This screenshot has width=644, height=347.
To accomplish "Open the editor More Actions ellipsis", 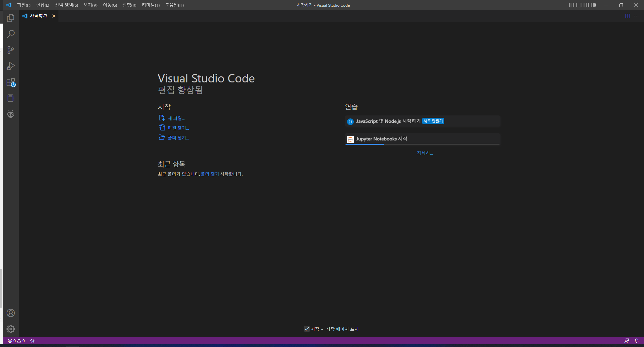I will click(x=636, y=16).
